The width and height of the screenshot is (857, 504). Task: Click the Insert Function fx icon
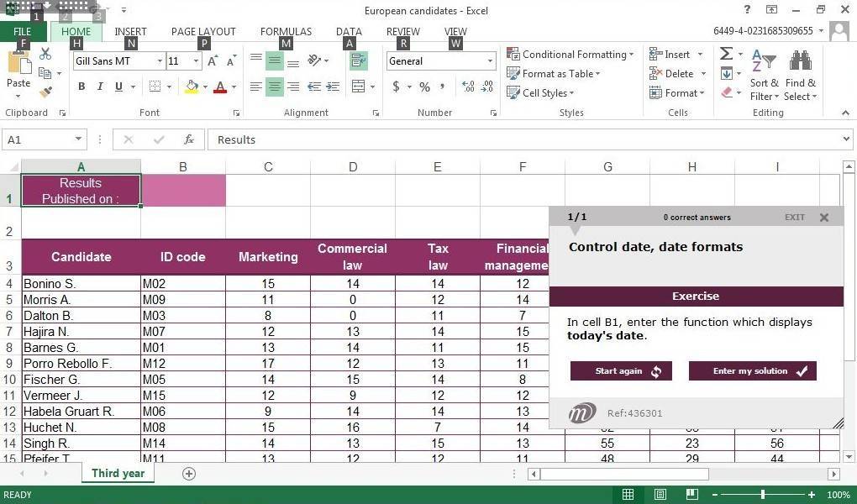(x=189, y=139)
